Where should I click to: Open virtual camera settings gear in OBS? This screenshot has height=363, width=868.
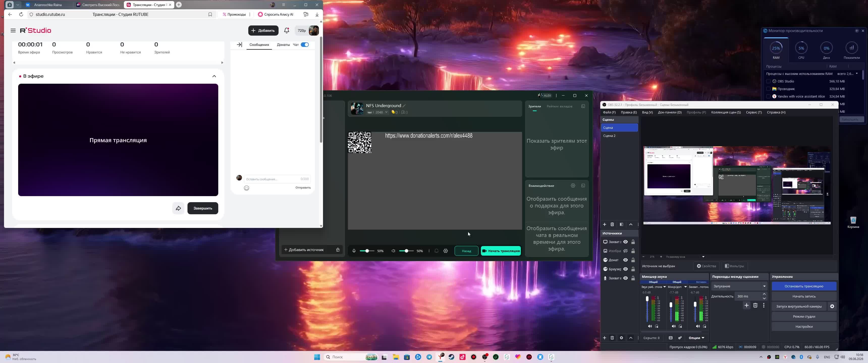point(832,307)
